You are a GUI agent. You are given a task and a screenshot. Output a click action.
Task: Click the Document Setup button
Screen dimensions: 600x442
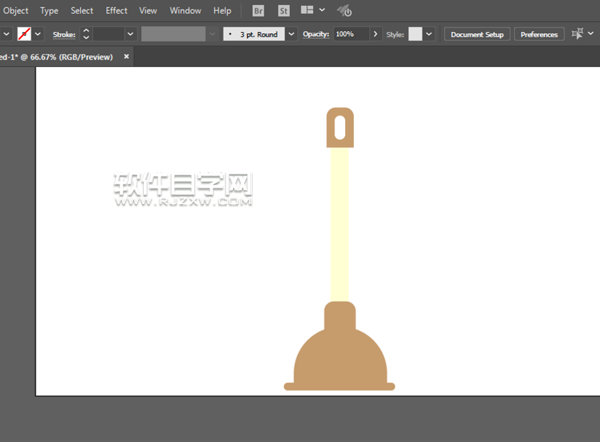pyautogui.click(x=477, y=34)
